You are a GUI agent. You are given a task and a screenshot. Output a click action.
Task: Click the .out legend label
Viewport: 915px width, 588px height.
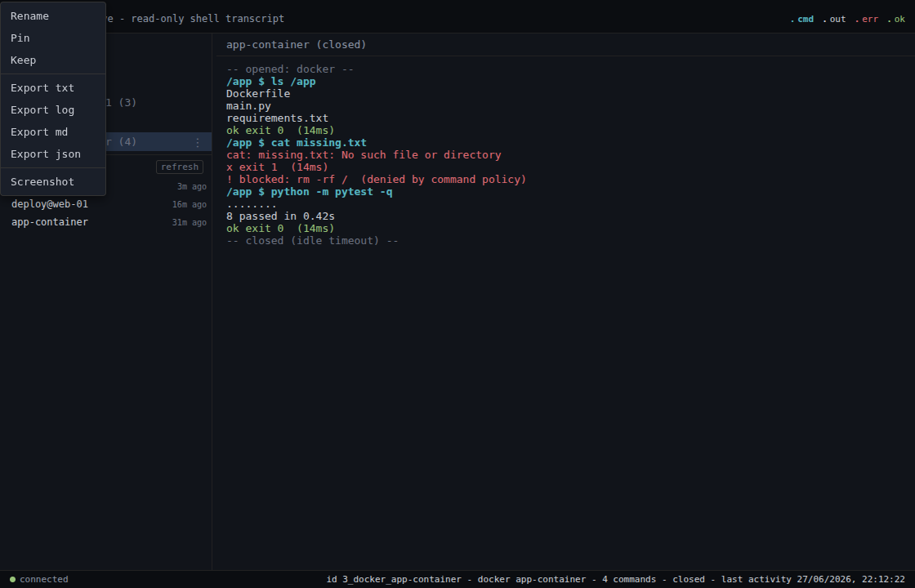click(834, 20)
